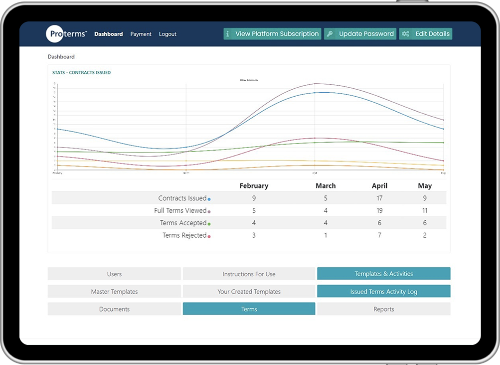Click the blue Contracts Issued legend dot
Screen dimensions: 500x365
pos(209,199)
